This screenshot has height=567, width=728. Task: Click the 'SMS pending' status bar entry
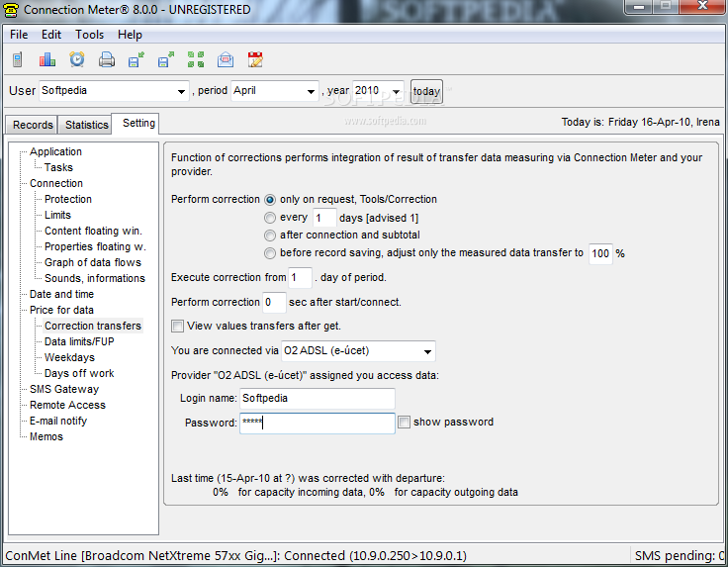(680, 556)
